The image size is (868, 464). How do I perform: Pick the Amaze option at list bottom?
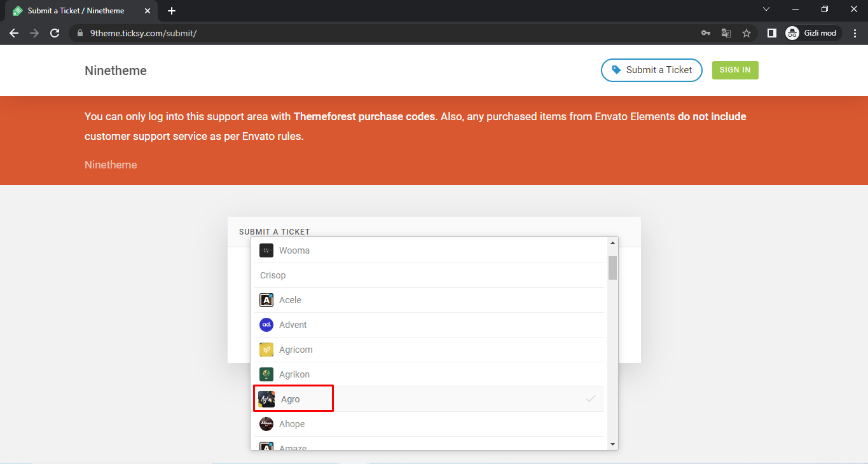(293, 446)
